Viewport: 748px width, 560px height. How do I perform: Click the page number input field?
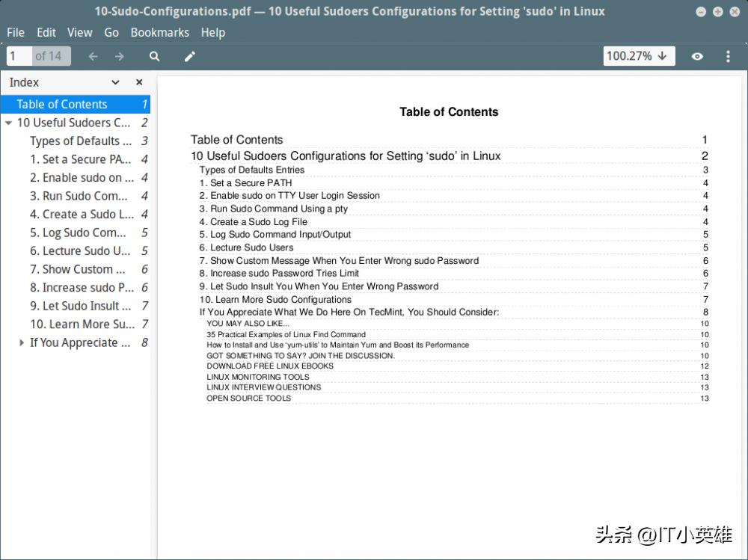click(x=17, y=55)
